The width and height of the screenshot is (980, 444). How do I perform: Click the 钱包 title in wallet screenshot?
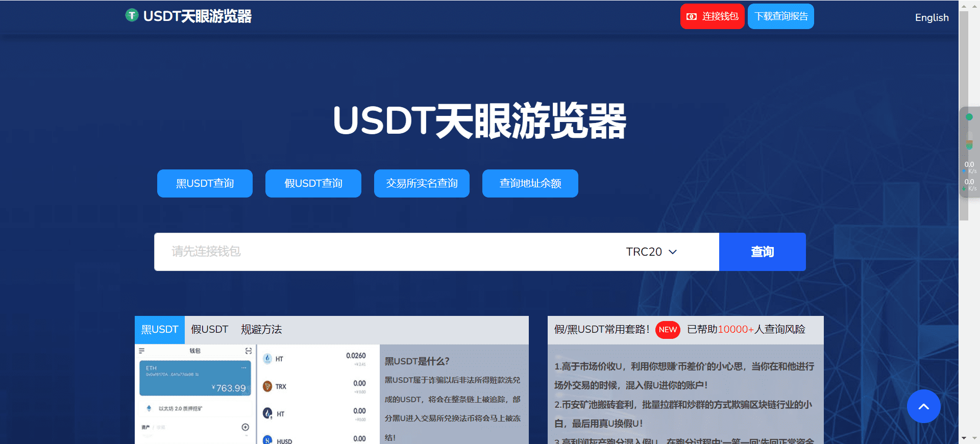tap(195, 351)
